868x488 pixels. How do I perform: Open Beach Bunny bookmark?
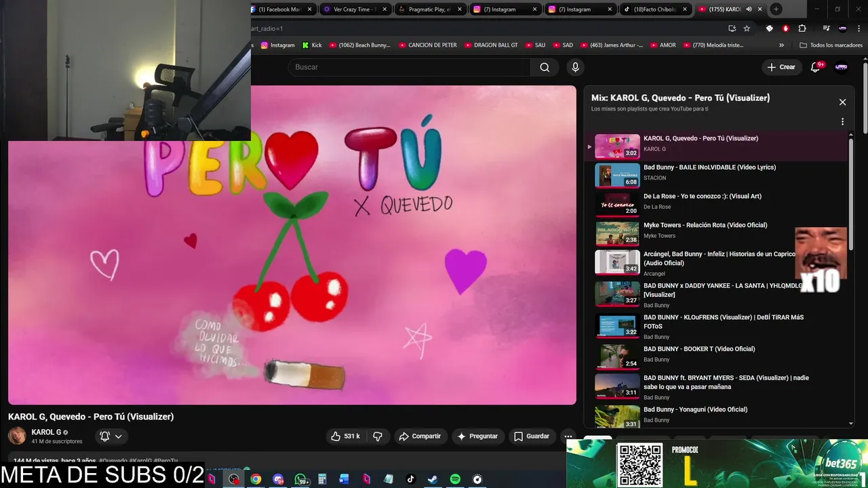pyautogui.click(x=359, y=45)
